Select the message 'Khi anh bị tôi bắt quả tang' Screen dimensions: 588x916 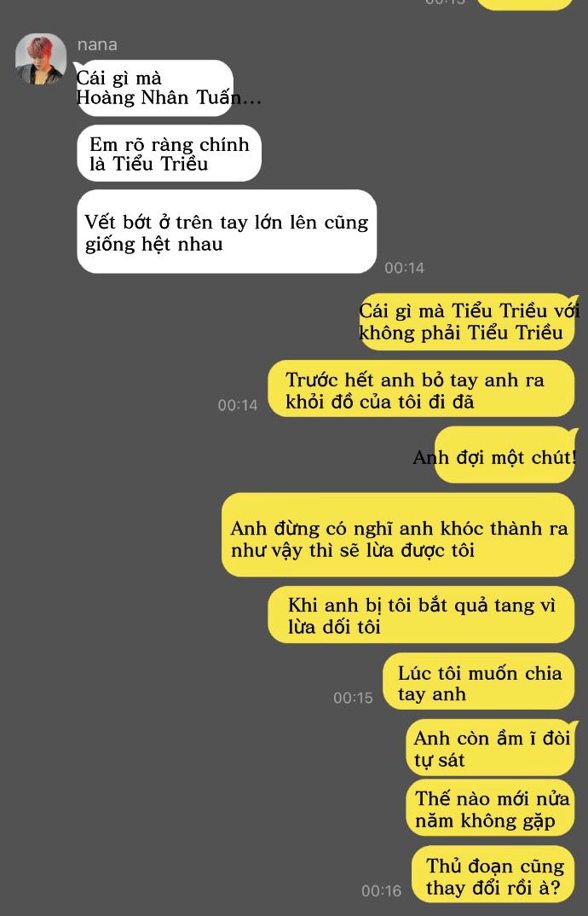(x=421, y=615)
